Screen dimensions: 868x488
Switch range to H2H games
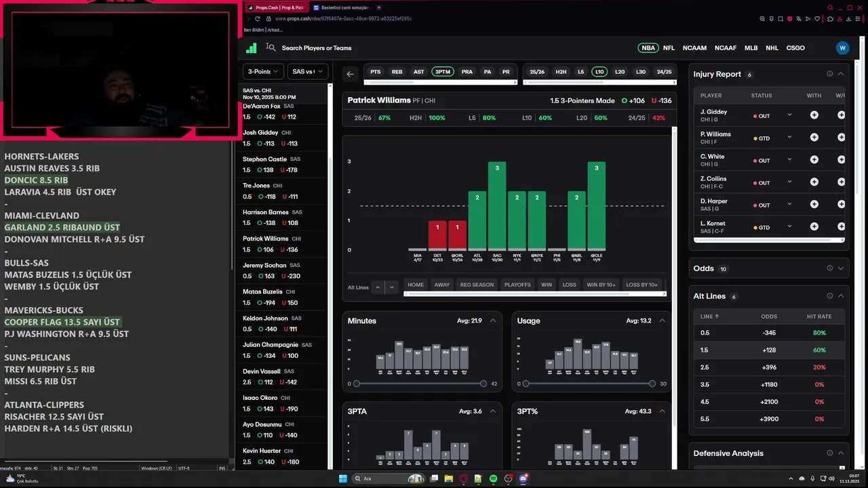[x=561, y=72]
